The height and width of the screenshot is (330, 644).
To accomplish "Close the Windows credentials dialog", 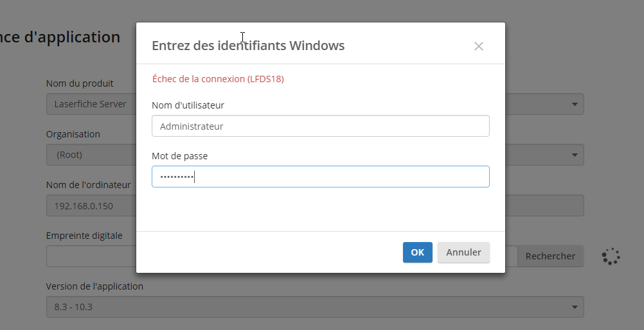I will 478,46.
